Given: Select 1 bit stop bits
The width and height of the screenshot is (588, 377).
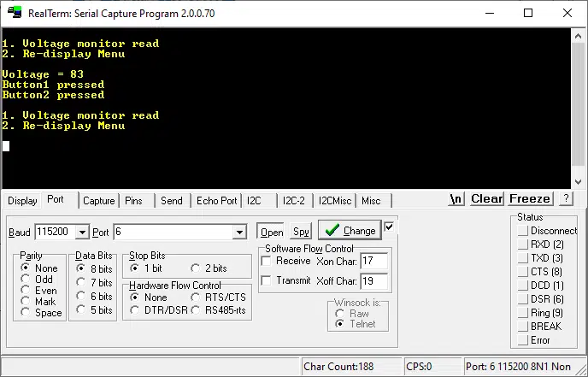Looking at the screenshot, I should point(146,268).
